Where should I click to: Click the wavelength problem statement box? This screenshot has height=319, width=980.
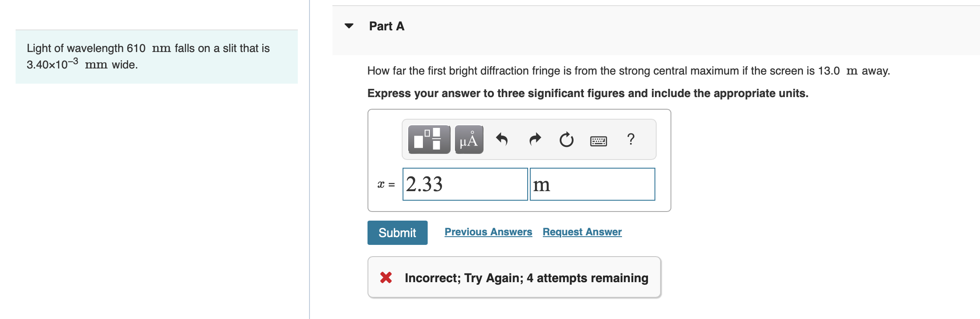pos(156,56)
